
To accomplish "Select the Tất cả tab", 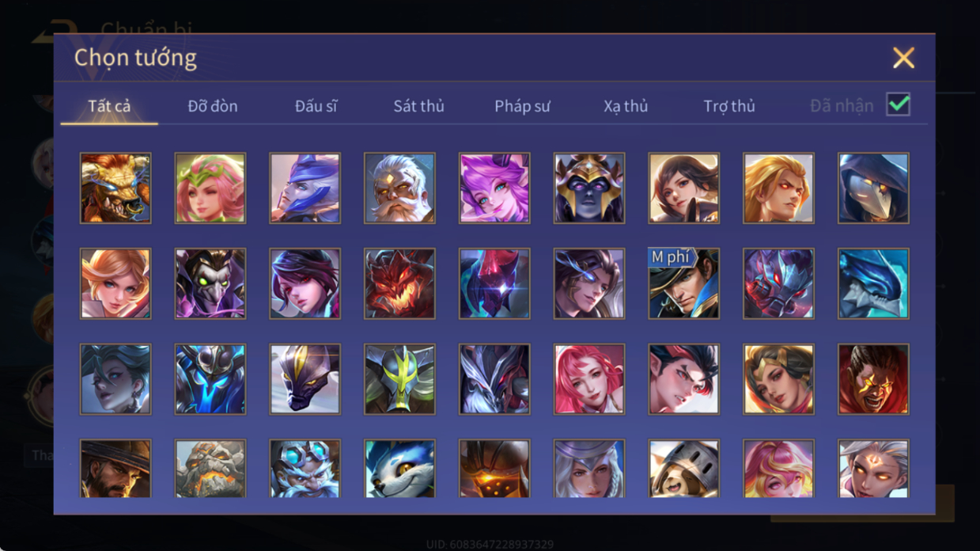I will (109, 106).
